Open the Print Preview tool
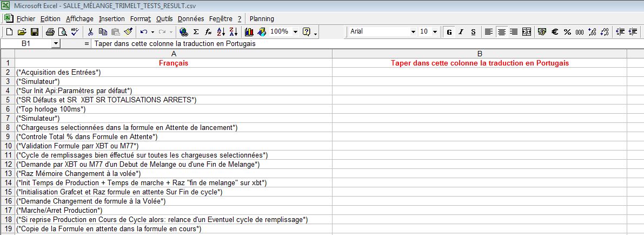 click(x=63, y=32)
